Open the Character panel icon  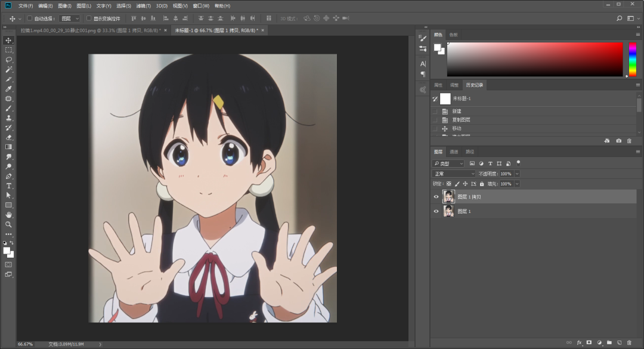(423, 64)
